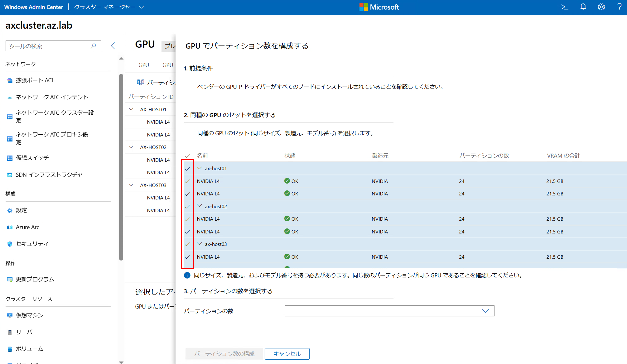Uncheck the first NVIDIA L4 under ax-host03
Viewport: 627px width, 364px height.
(x=187, y=257)
